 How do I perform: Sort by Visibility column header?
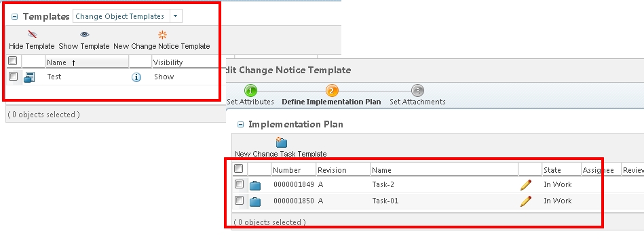[168, 62]
